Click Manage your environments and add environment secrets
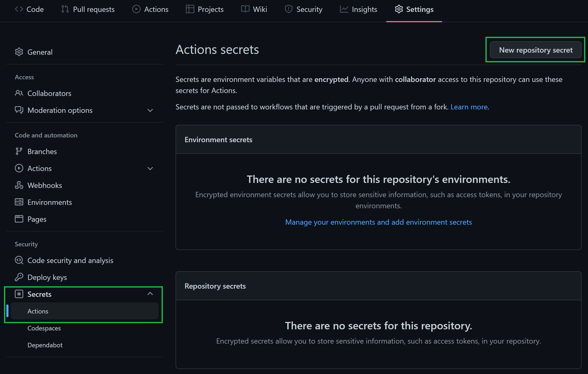 379,221
